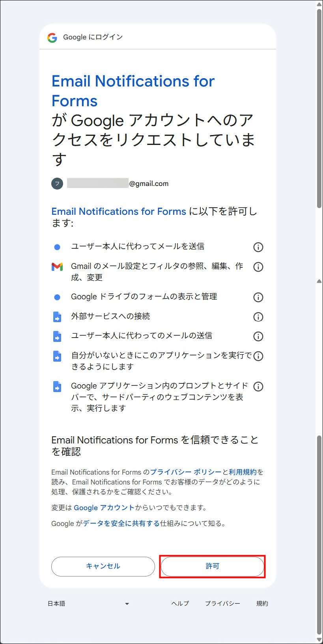The height and width of the screenshot is (644, 323).
Task: Click the scroll-down arrow of page scrollbar
Action: point(319,640)
